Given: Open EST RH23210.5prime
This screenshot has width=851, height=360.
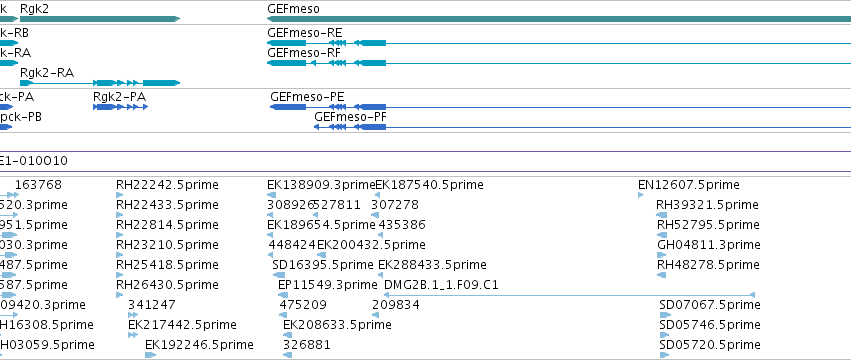Looking at the screenshot, I should (167, 245).
